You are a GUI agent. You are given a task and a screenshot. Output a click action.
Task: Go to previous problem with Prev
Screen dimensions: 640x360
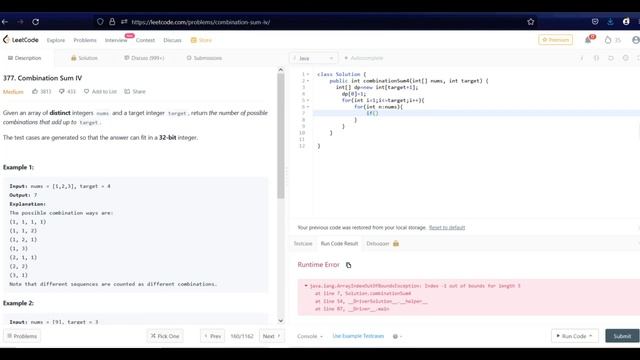pyautogui.click(x=212, y=336)
